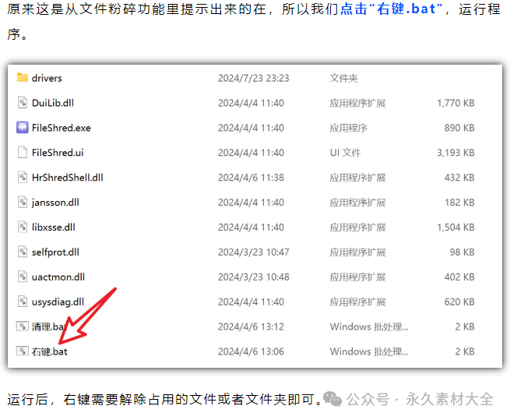Click the jansson.dll file icon
The image size is (510, 420).
[x=22, y=202]
